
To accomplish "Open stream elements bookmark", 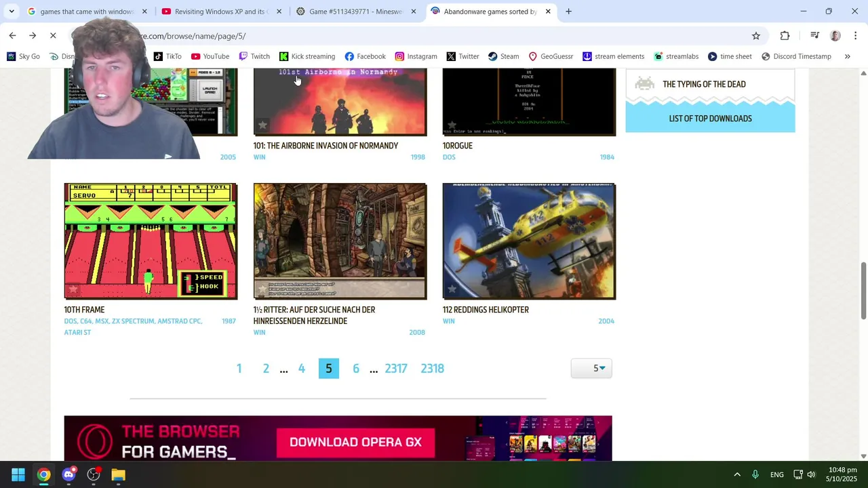I will click(x=613, y=56).
